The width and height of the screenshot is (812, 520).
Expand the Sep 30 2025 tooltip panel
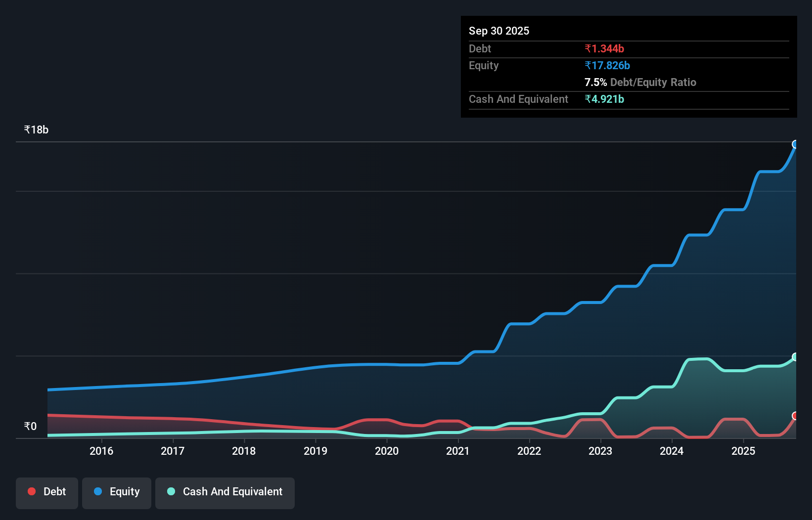pos(499,31)
